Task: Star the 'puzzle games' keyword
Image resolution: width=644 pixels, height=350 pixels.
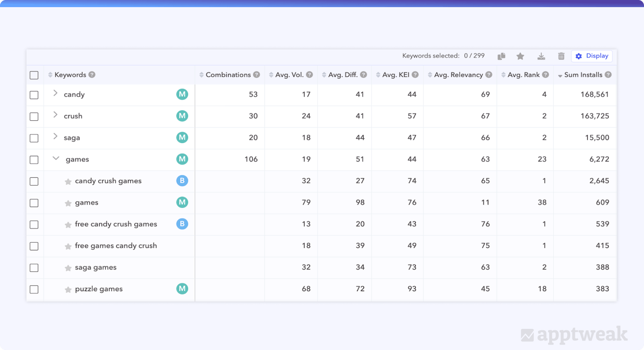Action: point(68,290)
